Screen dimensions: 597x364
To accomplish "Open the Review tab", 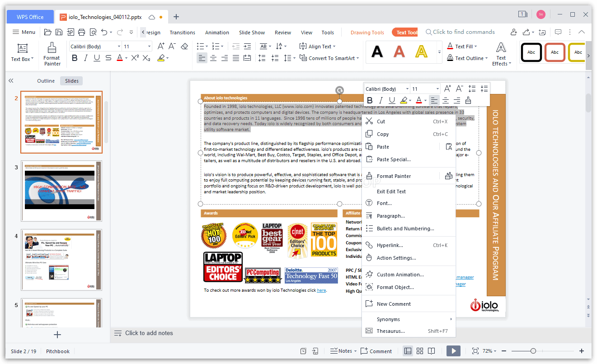I will (283, 33).
